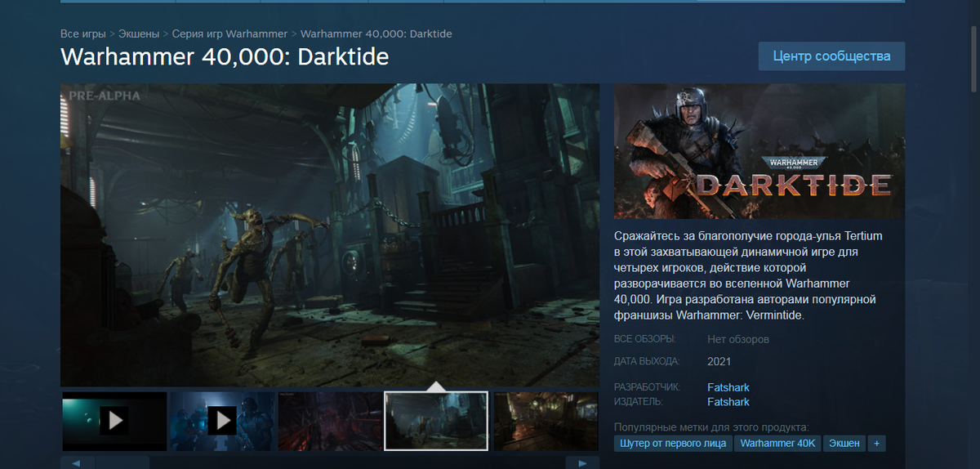This screenshot has height=469, width=980.
Task: Click the release date 2021 text
Action: click(x=719, y=361)
